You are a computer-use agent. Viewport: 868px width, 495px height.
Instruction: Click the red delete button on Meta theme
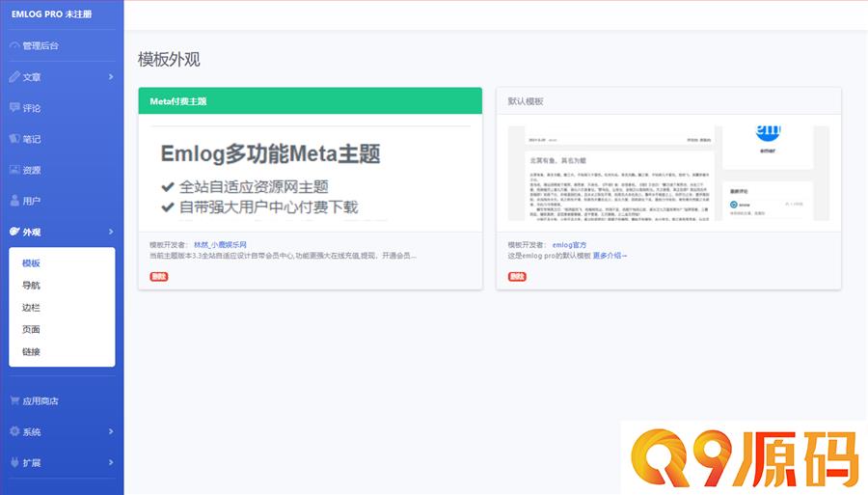[159, 276]
